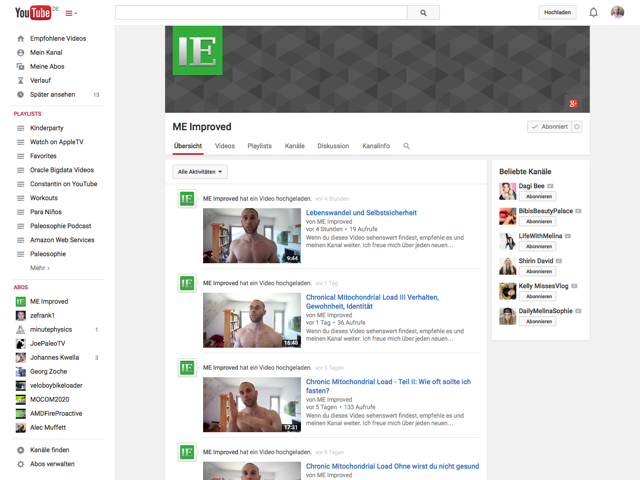This screenshot has width=640, height=480.
Task: Open Johannes Kwella subscription
Action: (55, 358)
